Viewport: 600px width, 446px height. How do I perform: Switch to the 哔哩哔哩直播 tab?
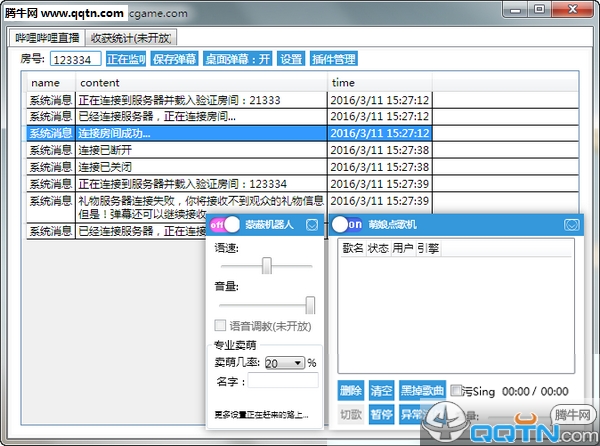[46, 37]
